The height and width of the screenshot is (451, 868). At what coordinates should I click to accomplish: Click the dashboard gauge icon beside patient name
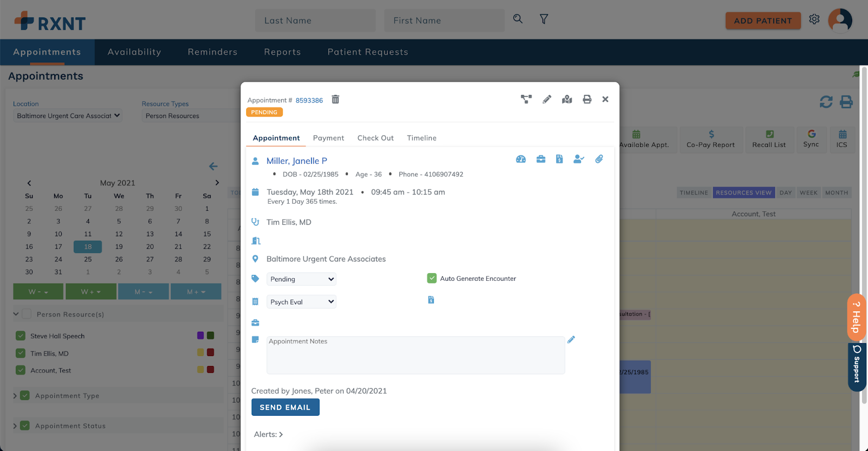[521, 159]
